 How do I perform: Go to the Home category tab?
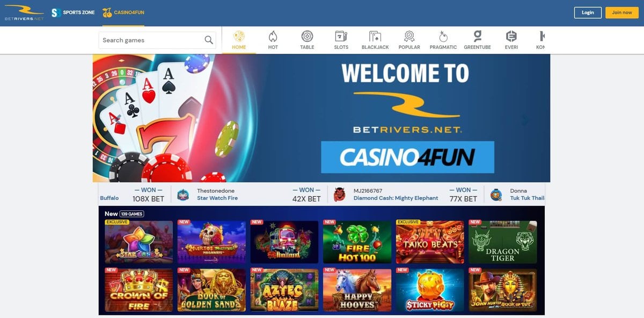coord(239,40)
